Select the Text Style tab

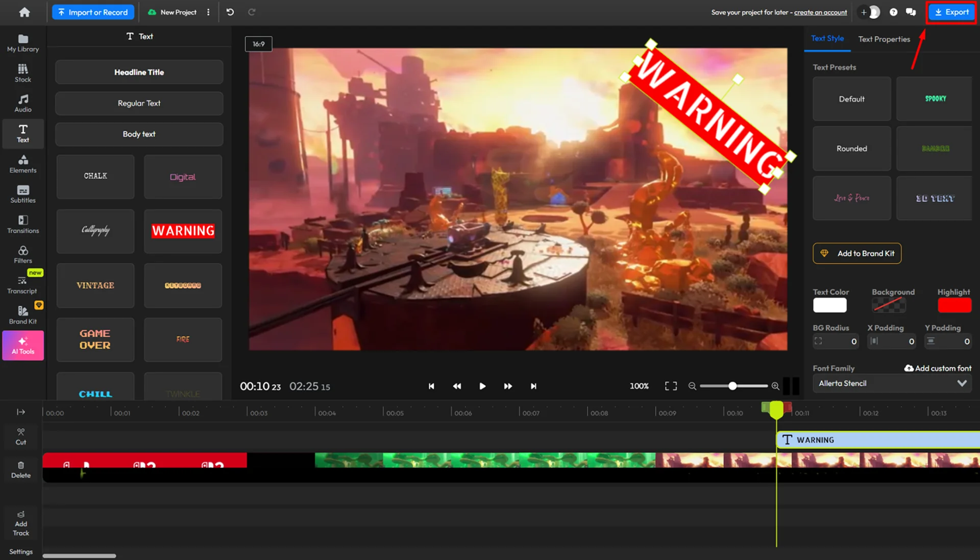click(827, 38)
